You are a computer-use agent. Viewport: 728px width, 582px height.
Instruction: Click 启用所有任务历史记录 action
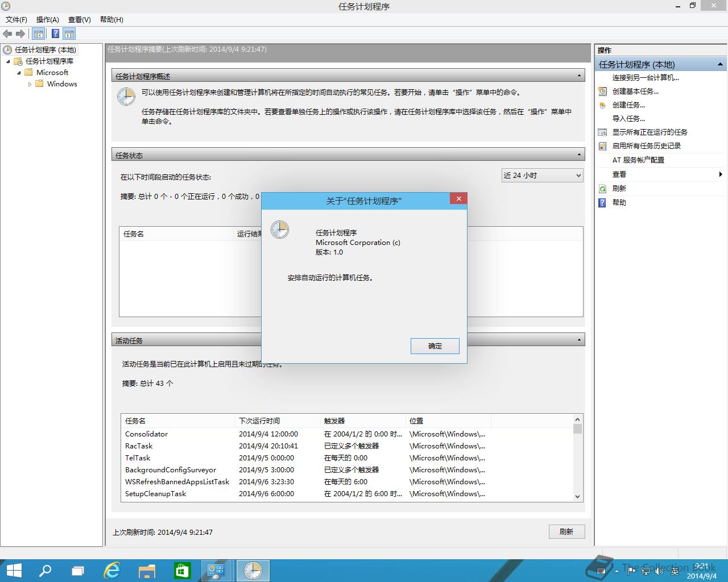tap(646, 146)
